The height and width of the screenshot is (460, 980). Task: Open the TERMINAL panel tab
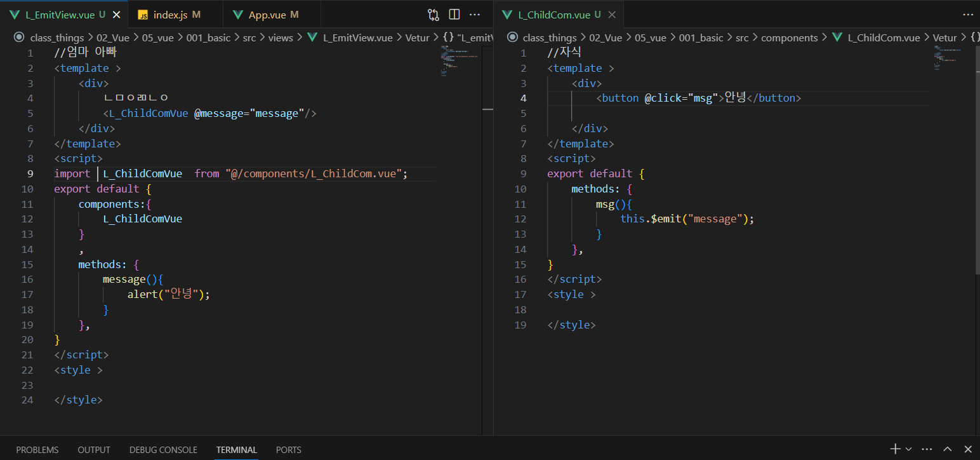236,449
